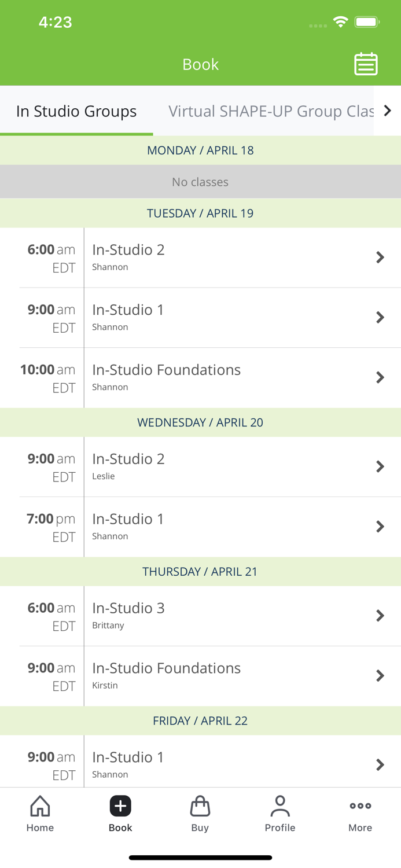Open the Buy shopping bag icon
Screen dimensions: 401x868
tap(200, 806)
